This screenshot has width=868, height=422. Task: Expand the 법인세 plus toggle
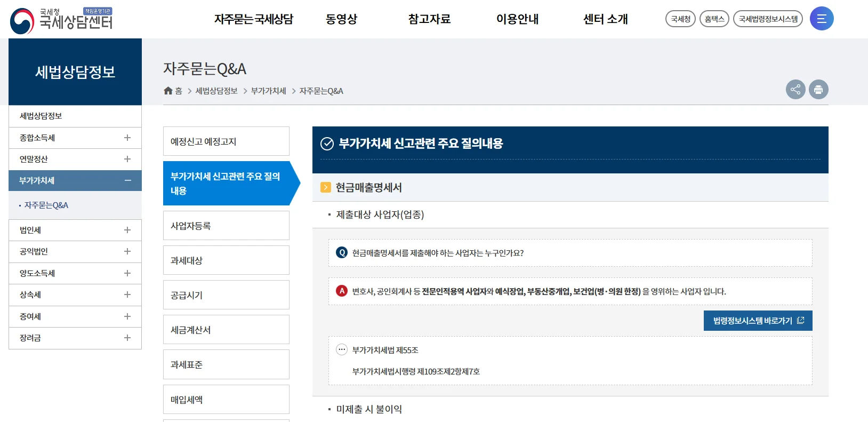click(x=127, y=230)
